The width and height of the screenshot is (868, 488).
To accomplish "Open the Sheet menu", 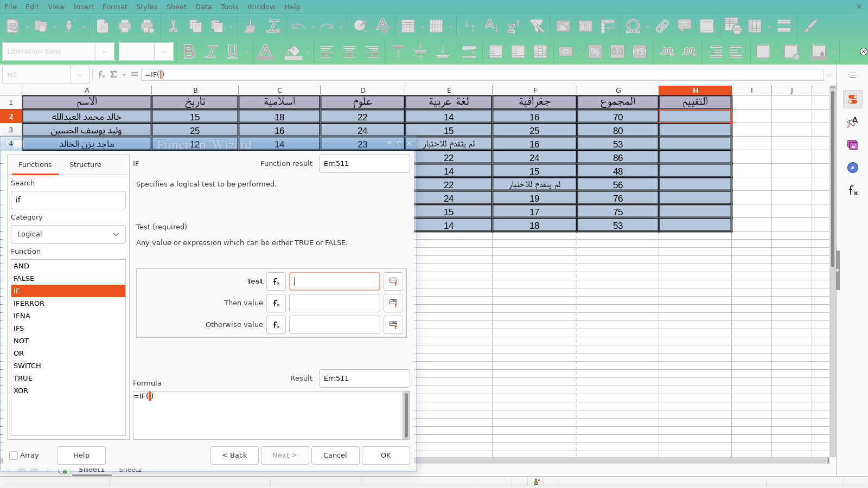I will point(176,7).
